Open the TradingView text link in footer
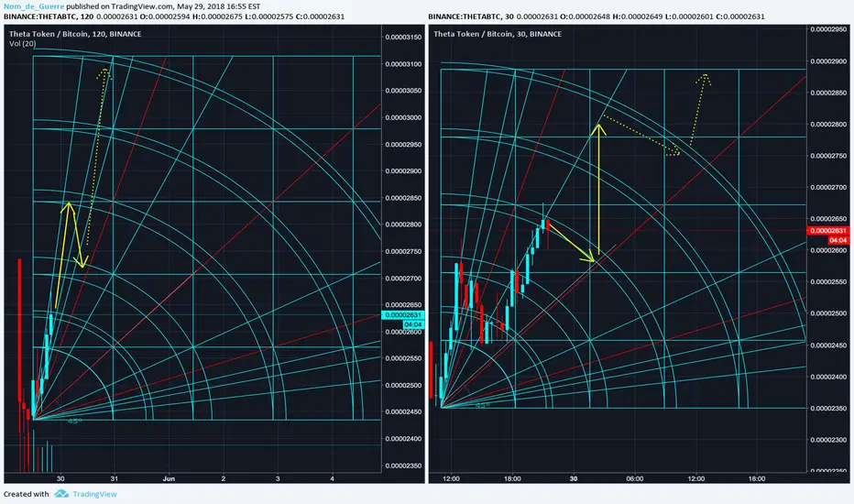The width and height of the screenshot is (854, 504). 94,494
